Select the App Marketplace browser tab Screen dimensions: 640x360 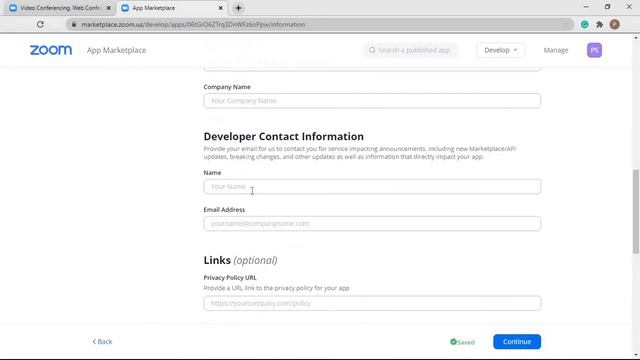(x=171, y=8)
